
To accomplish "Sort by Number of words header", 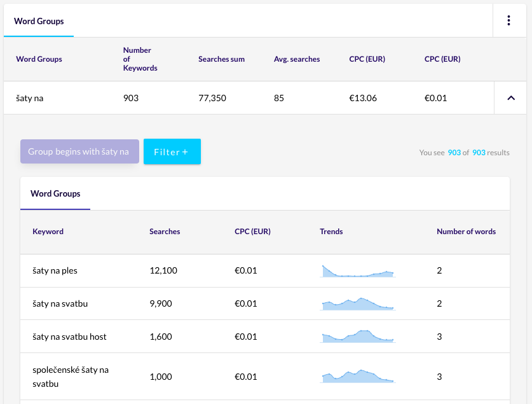I will point(466,232).
